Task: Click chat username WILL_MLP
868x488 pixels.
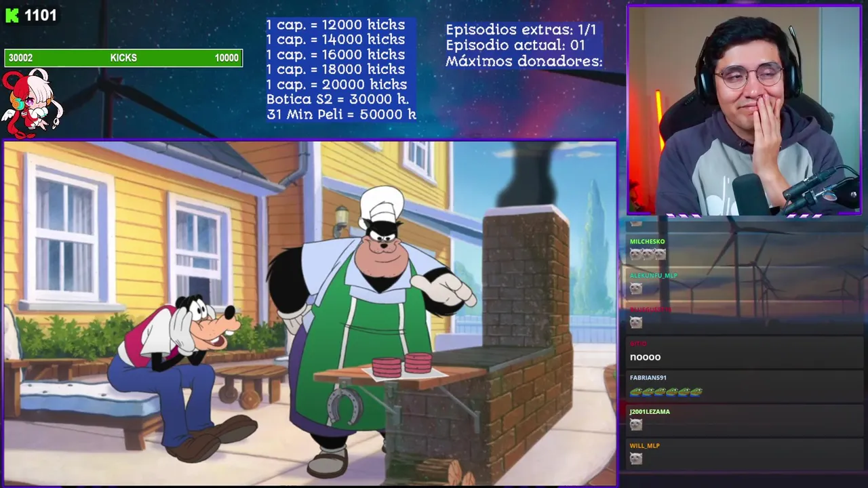Action: pos(644,446)
